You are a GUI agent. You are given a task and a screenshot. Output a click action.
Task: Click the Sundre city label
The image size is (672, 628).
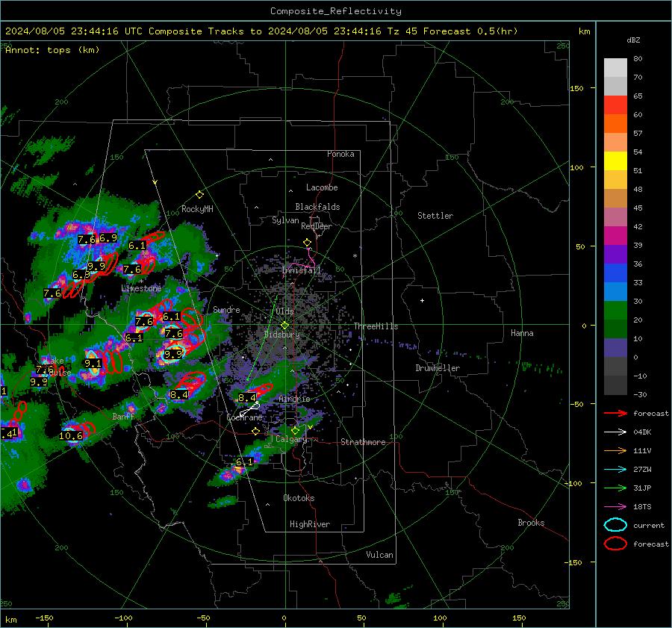point(226,309)
